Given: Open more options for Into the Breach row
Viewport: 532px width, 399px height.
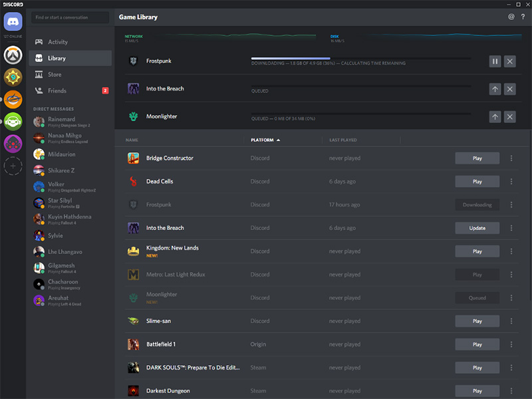Looking at the screenshot, I should (x=511, y=228).
